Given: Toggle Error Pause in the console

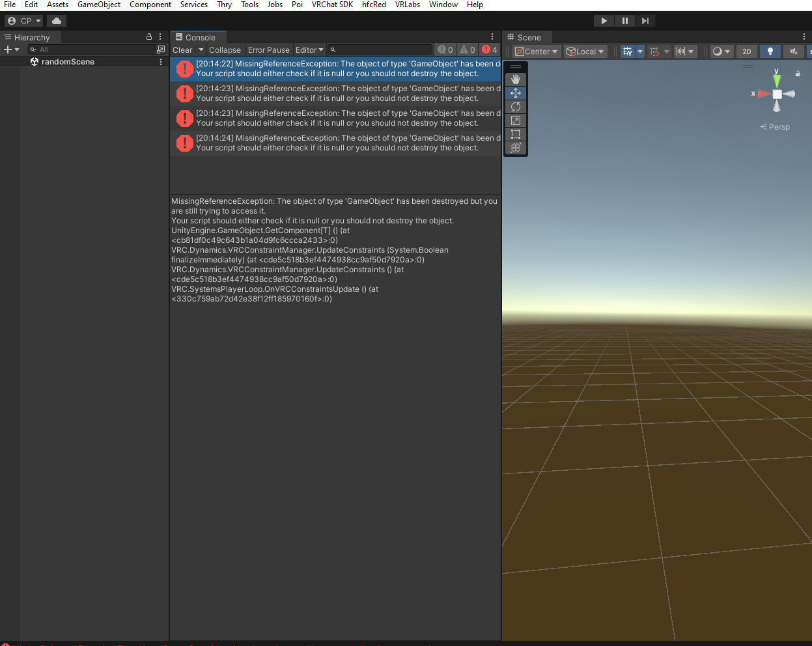Looking at the screenshot, I should pyautogui.click(x=268, y=50).
